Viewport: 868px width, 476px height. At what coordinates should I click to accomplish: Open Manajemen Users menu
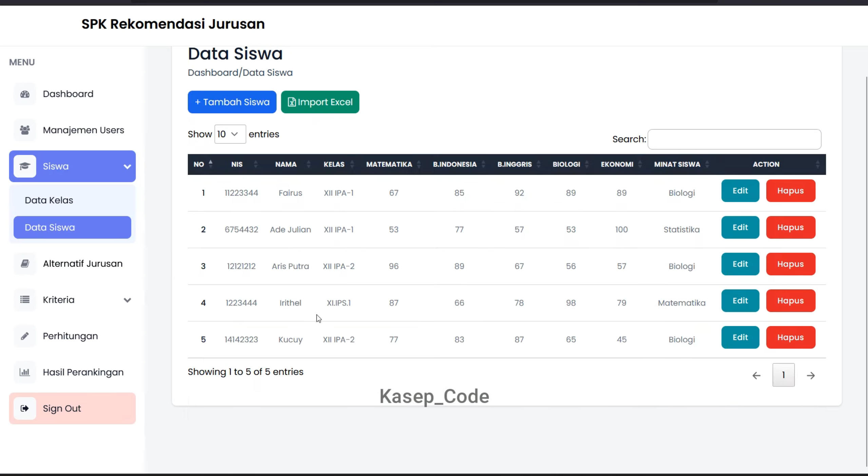point(72,130)
